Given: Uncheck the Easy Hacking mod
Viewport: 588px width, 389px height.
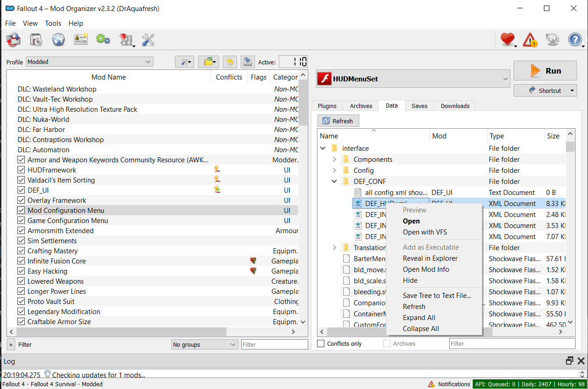Looking at the screenshot, I should (x=21, y=271).
